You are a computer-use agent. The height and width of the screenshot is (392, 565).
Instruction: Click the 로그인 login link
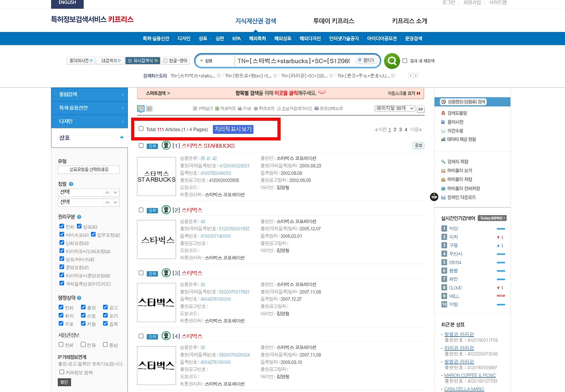(448, 3)
